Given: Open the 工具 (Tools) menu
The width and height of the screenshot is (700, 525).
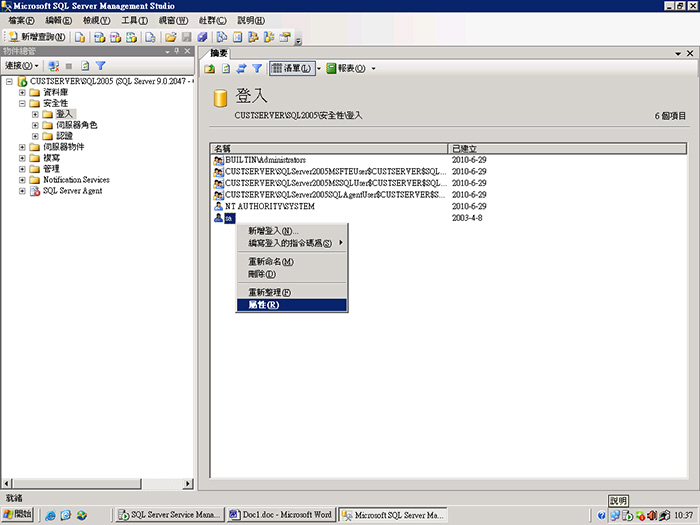Looking at the screenshot, I should [134, 21].
